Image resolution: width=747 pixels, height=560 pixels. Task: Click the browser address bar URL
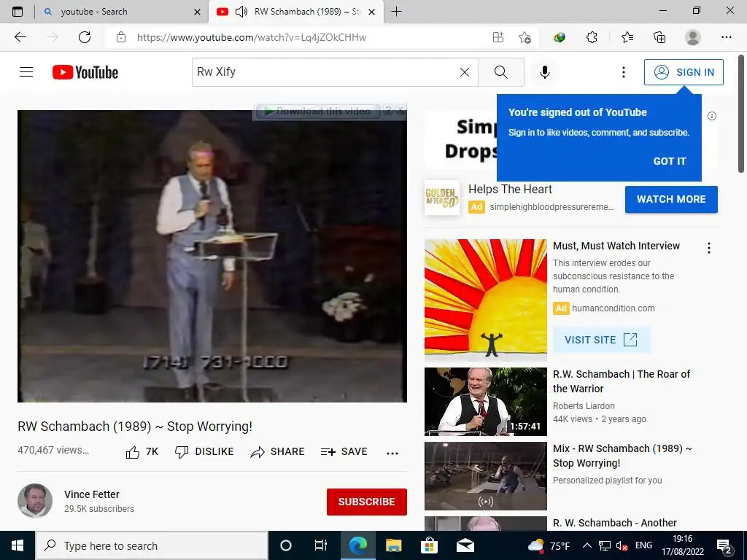(252, 37)
